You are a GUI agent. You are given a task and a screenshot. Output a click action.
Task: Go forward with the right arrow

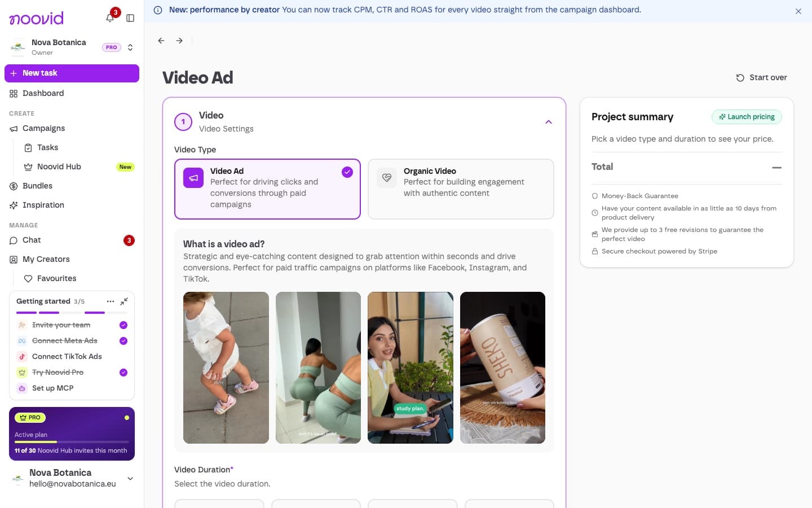179,41
